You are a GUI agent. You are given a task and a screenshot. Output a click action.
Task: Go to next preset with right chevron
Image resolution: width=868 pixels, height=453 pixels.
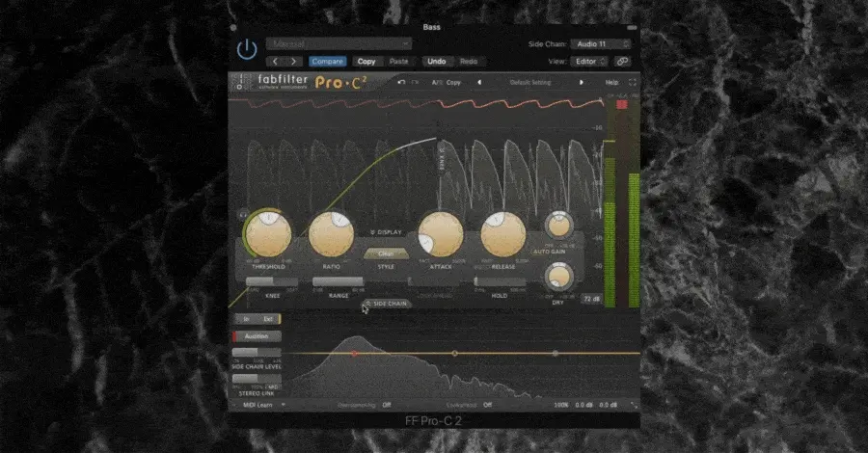(x=293, y=62)
